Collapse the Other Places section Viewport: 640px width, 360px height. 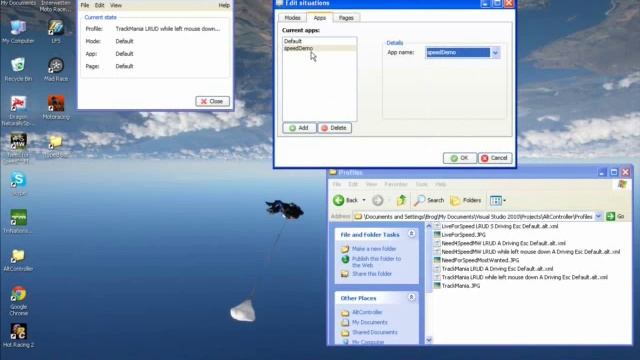click(x=411, y=298)
